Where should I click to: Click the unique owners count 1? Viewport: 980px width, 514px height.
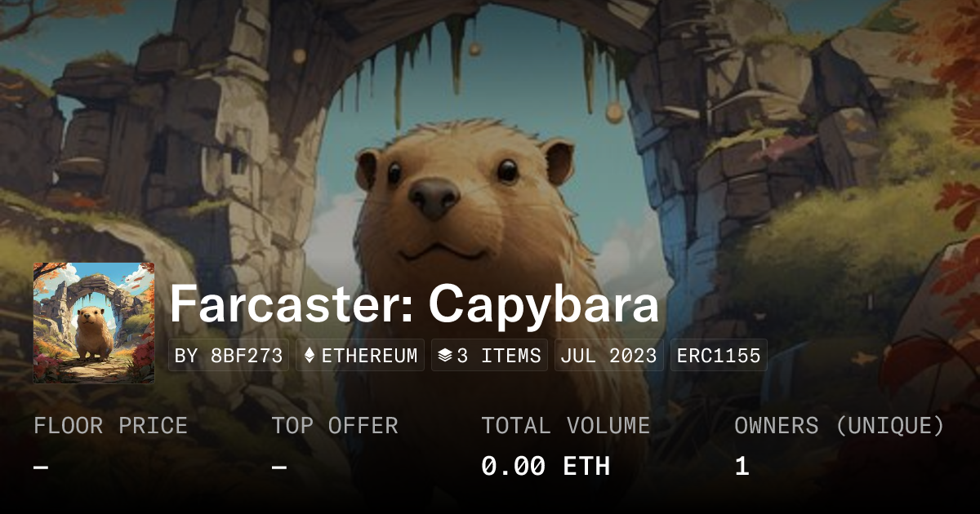742,467
